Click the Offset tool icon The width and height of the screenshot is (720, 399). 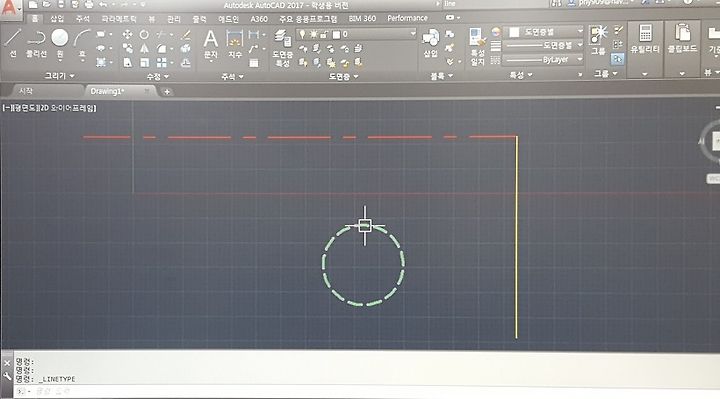pyautogui.click(x=186, y=62)
